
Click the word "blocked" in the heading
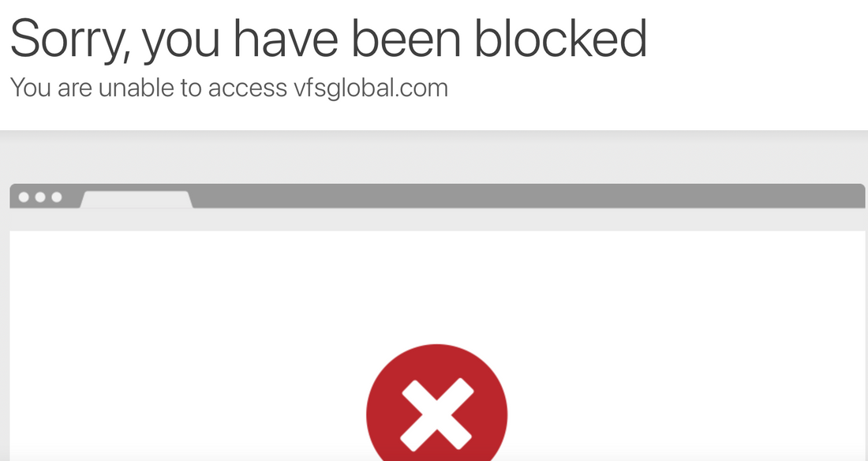pos(561,38)
